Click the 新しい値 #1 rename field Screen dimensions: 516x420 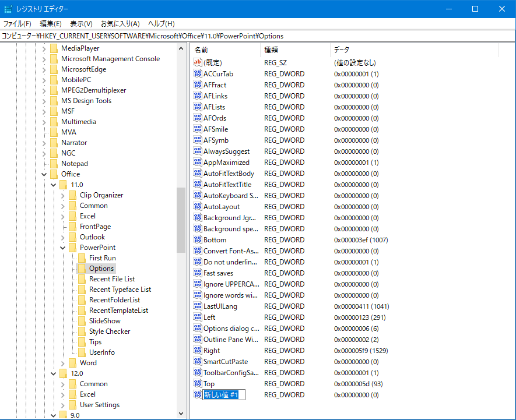[x=224, y=395]
